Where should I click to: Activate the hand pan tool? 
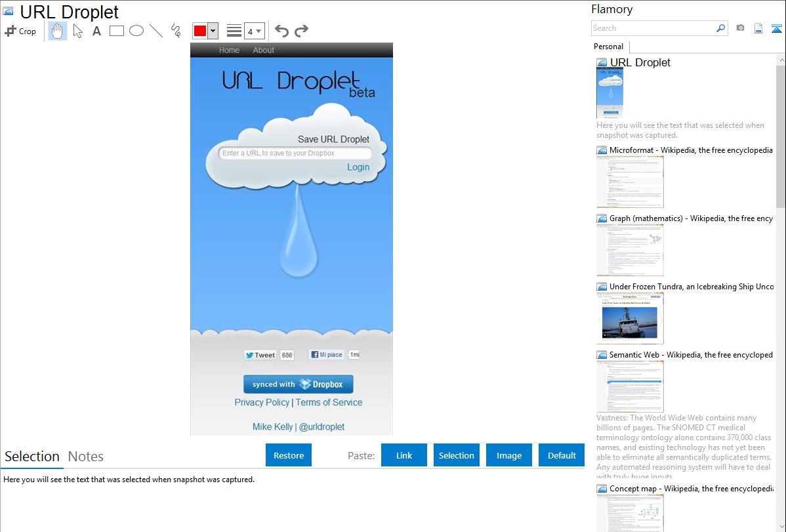pyautogui.click(x=57, y=31)
